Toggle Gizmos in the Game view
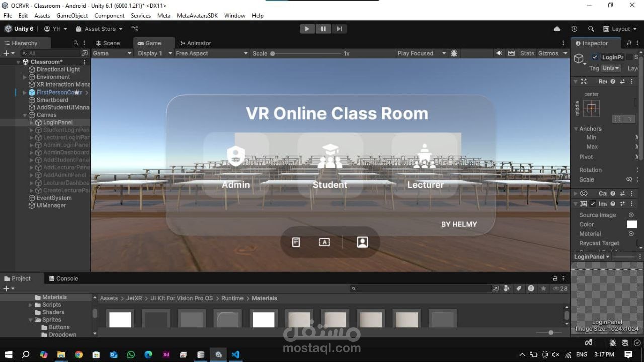This screenshot has height=362, width=644. (x=548, y=53)
